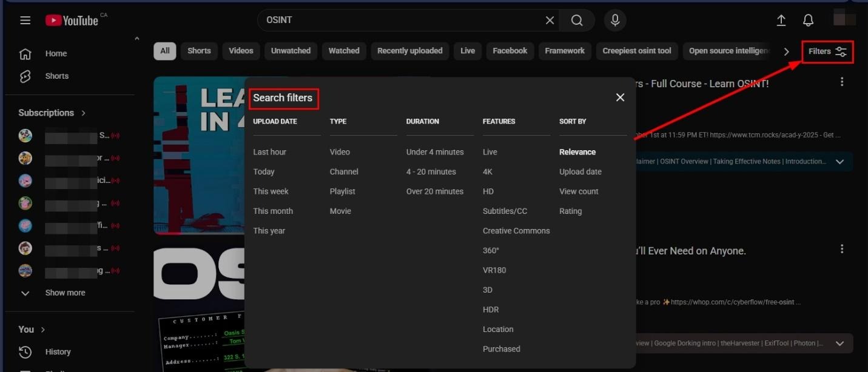
Task: Open options menu for the OSINT Full Course video
Action: pos(841,81)
